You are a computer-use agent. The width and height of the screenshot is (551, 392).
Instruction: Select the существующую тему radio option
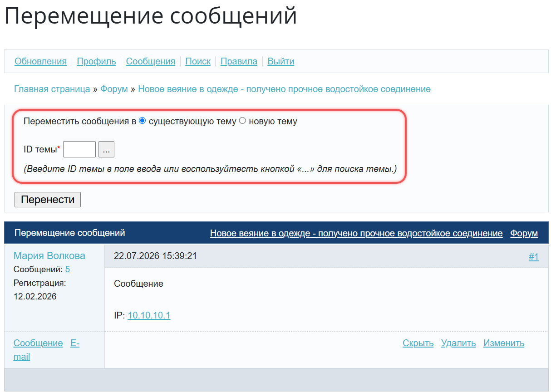coord(142,121)
